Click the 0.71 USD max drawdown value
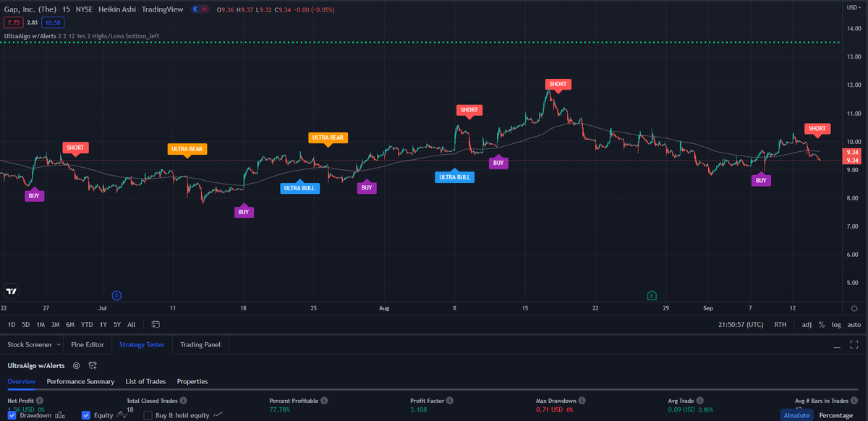This screenshot has width=868, height=421. click(x=548, y=409)
